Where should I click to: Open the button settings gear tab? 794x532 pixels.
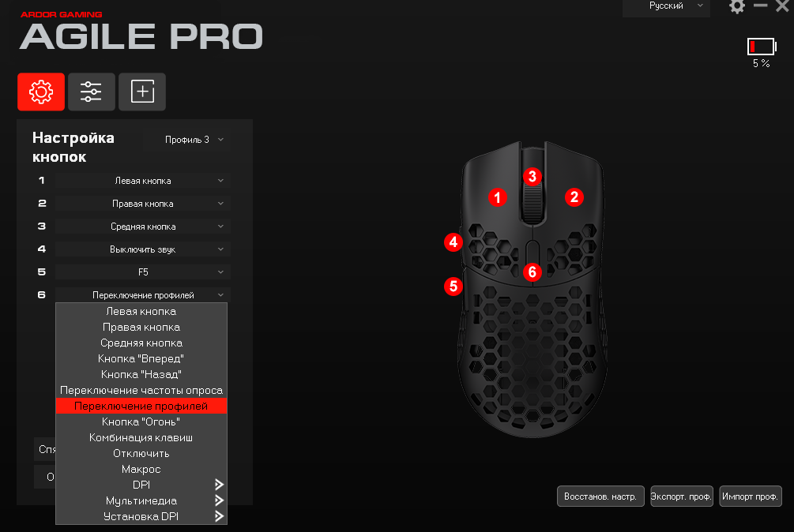click(x=41, y=92)
